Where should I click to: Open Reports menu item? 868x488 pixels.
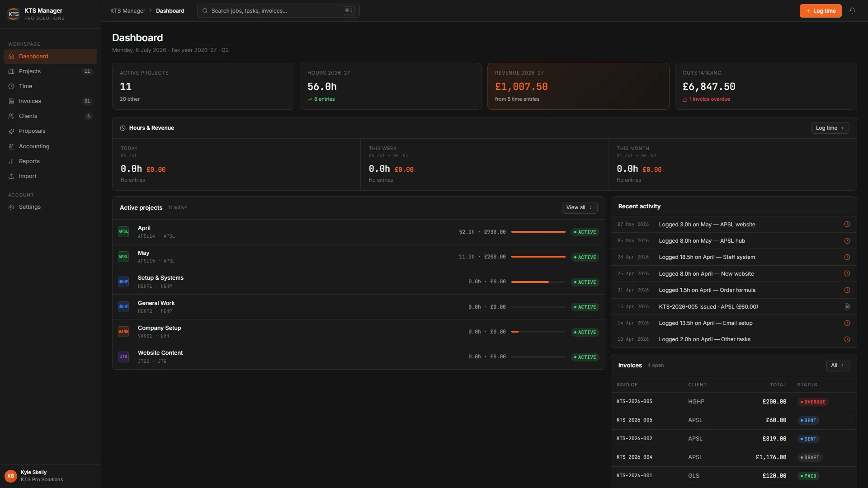click(x=50, y=161)
